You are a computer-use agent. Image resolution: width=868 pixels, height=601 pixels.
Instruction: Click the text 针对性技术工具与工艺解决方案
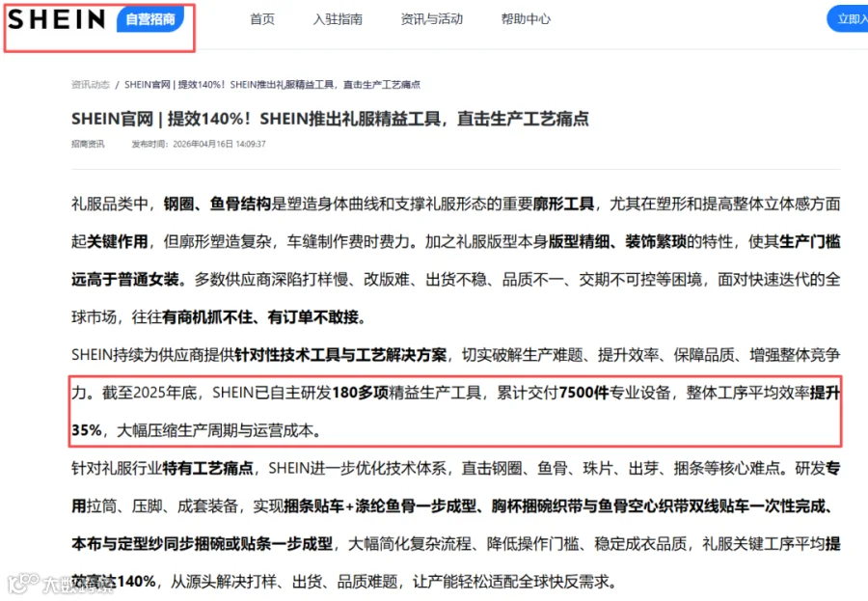(340, 355)
